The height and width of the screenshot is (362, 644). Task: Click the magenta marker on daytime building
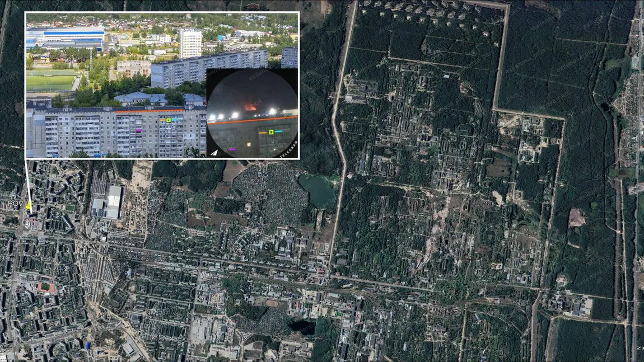138,130
